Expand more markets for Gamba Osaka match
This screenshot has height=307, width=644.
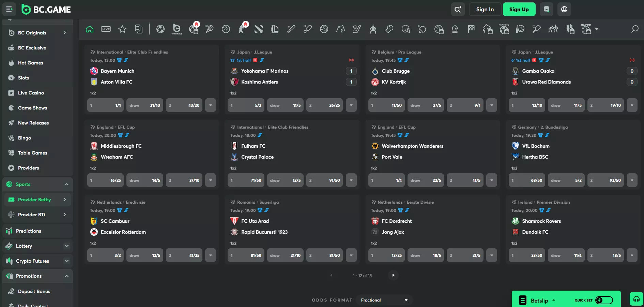632,105
